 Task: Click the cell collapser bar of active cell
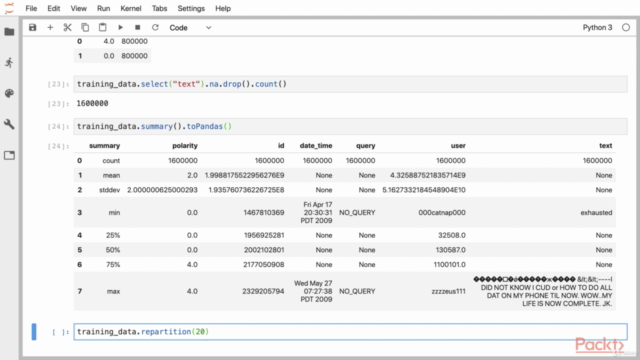click(x=34, y=331)
